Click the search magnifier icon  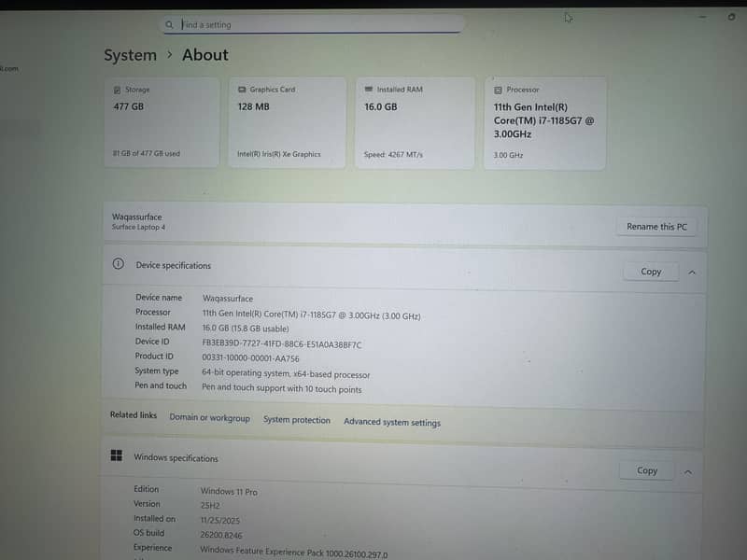click(x=169, y=24)
